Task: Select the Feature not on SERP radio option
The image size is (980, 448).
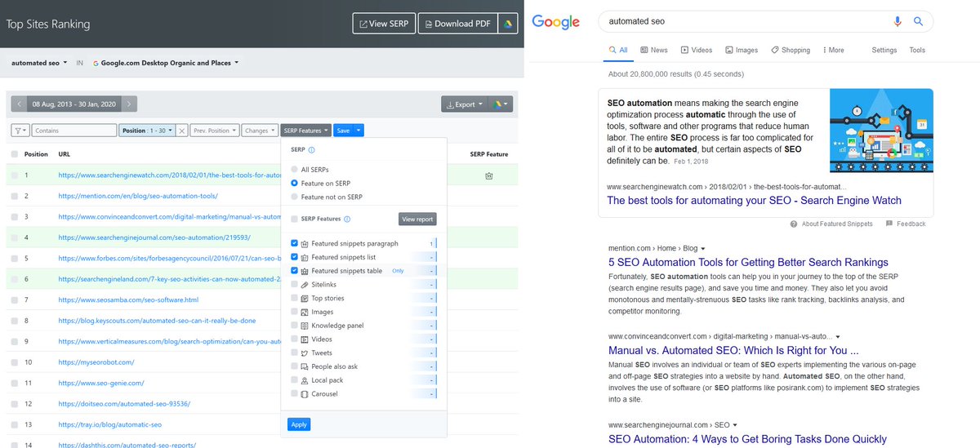Action: [x=295, y=197]
